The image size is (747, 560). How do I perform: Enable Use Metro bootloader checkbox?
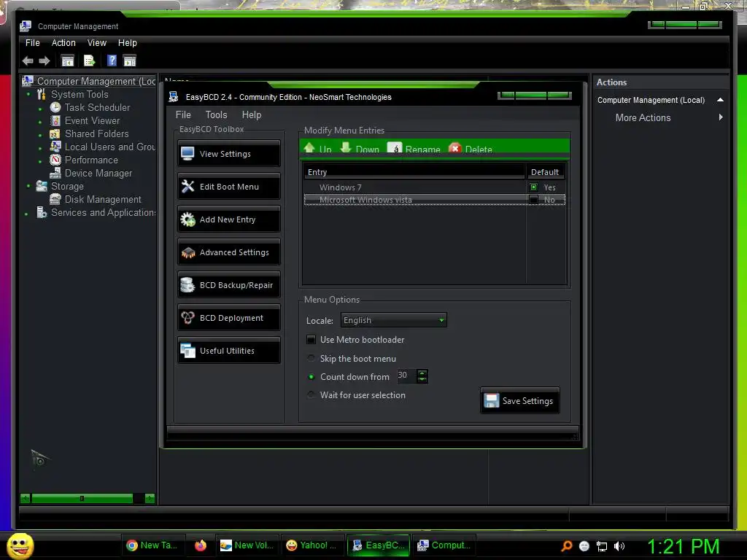pos(311,340)
